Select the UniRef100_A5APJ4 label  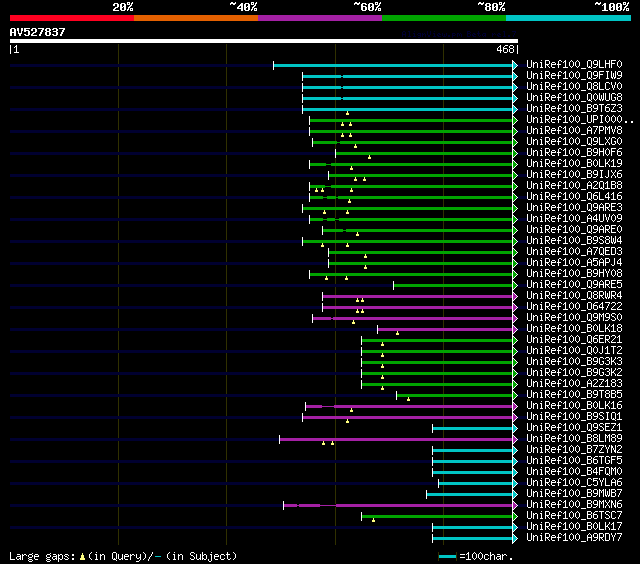[574, 263]
